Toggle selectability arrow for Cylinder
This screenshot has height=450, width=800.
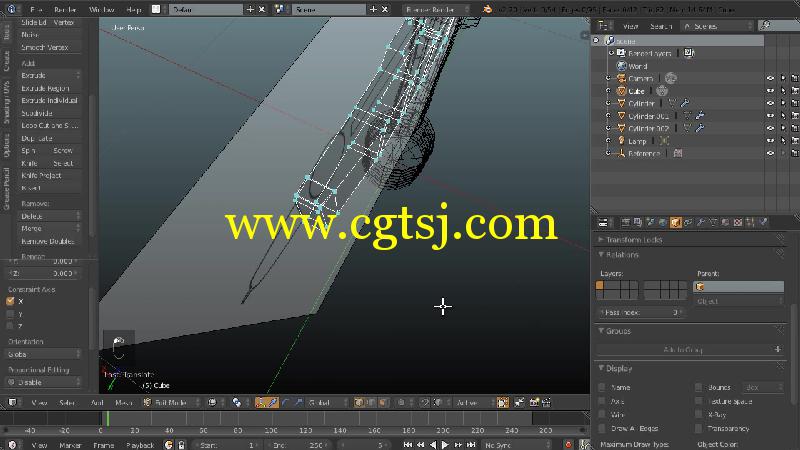[x=783, y=103]
